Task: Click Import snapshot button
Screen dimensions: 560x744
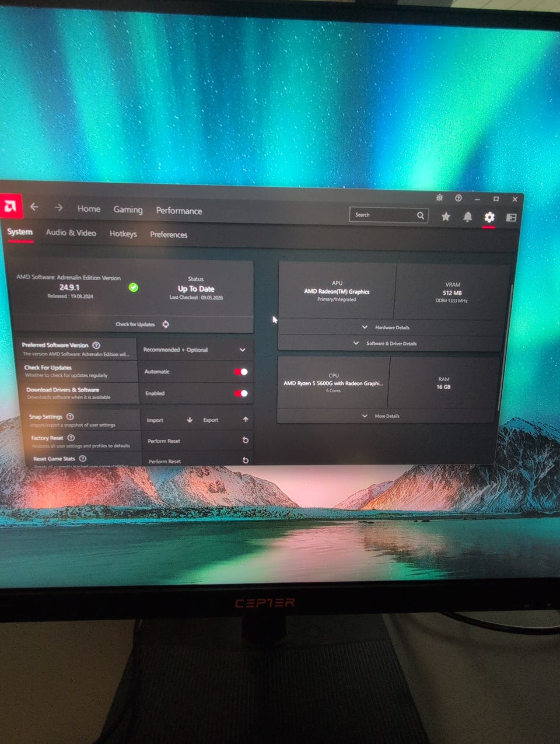Action: tap(170, 420)
